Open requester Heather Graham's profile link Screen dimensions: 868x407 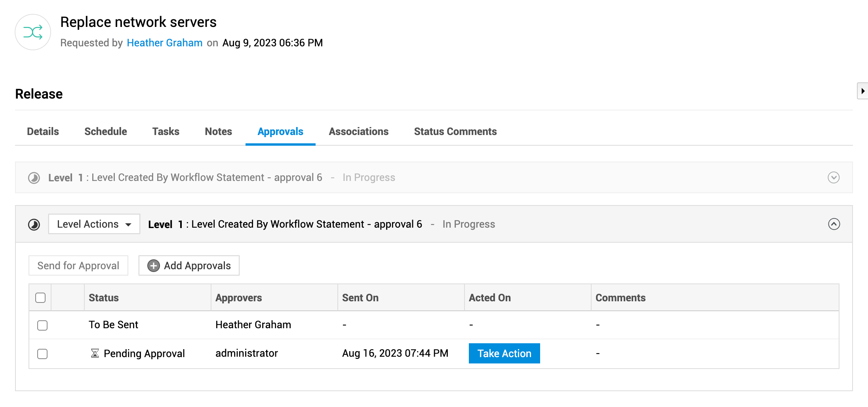pyautogui.click(x=165, y=43)
